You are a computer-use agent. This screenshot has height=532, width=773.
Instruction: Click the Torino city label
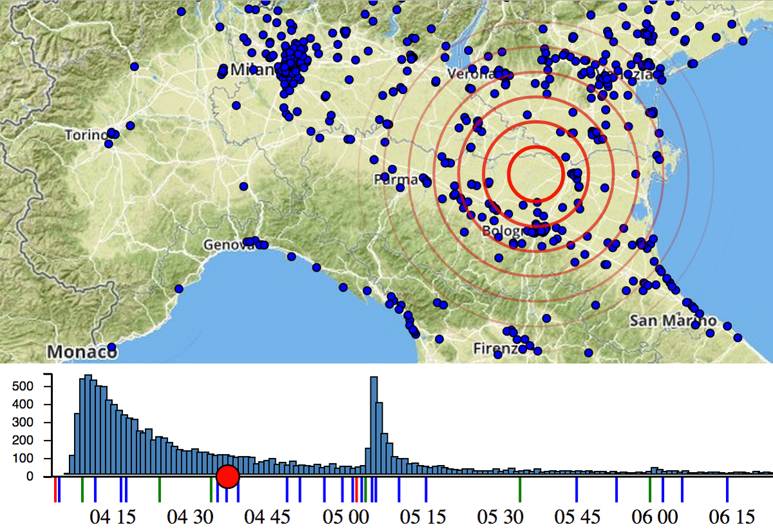pos(86,135)
